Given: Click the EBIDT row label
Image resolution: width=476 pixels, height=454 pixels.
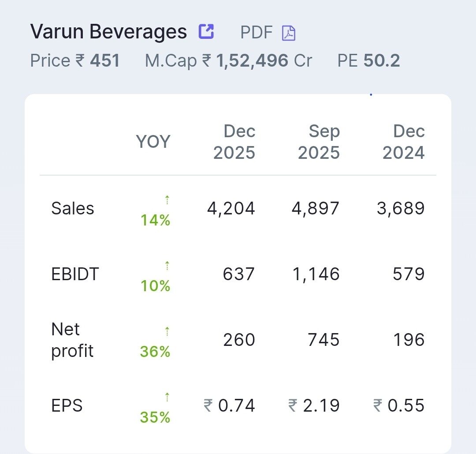Looking at the screenshot, I should [x=75, y=274].
